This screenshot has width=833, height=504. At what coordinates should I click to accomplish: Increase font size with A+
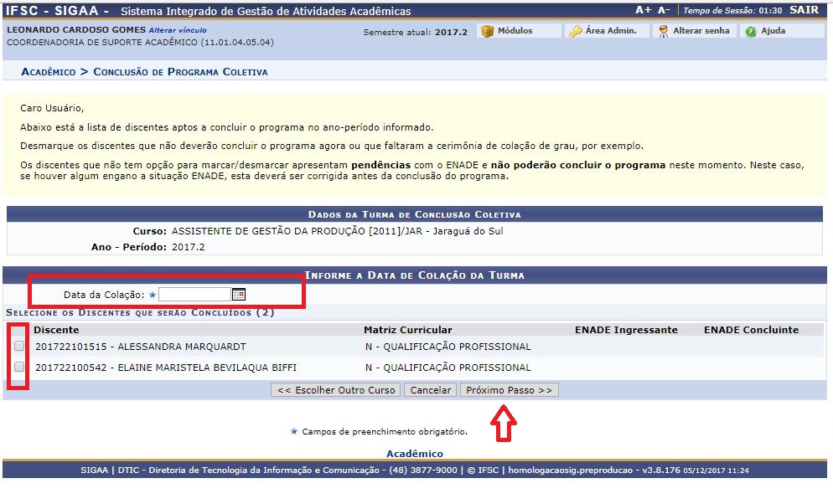[x=643, y=10]
